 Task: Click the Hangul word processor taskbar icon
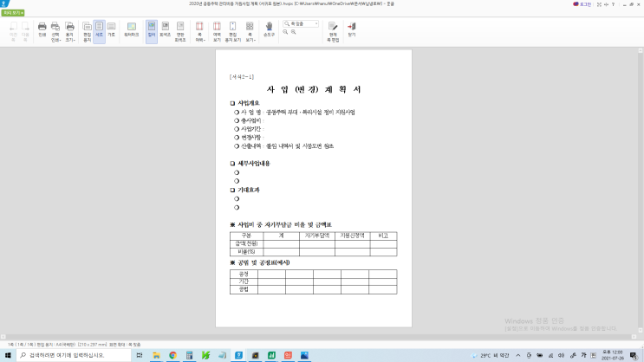coord(238,355)
